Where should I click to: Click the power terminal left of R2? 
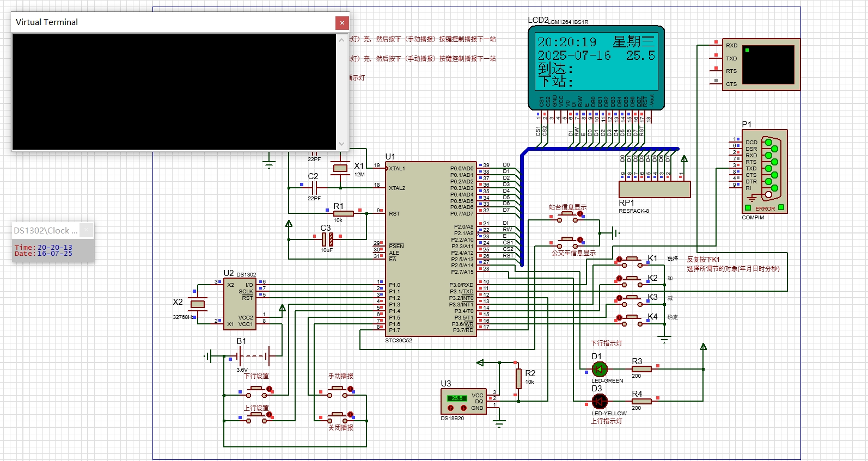480,362
